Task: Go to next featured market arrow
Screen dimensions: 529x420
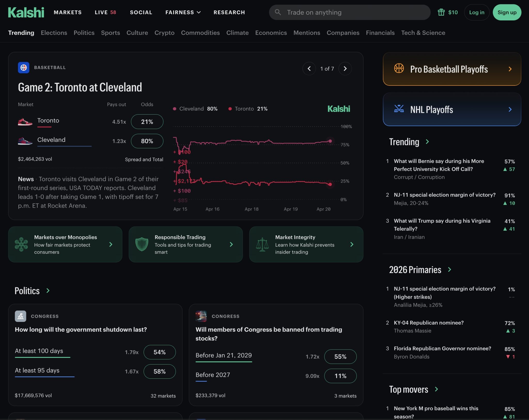Action: click(x=345, y=68)
